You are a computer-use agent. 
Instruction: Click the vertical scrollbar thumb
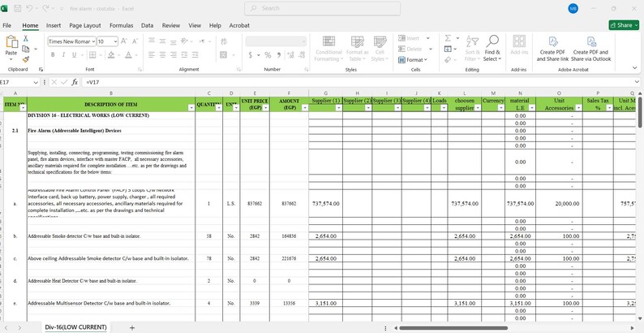tap(640, 112)
